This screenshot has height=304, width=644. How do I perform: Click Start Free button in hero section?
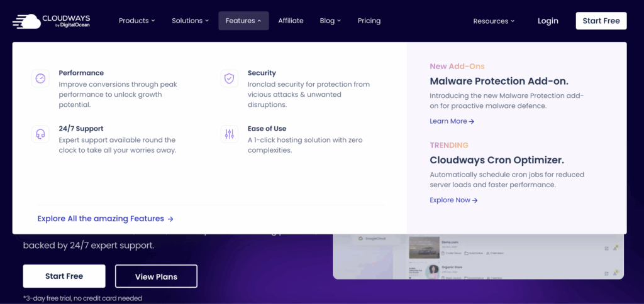pyautogui.click(x=64, y=276)
